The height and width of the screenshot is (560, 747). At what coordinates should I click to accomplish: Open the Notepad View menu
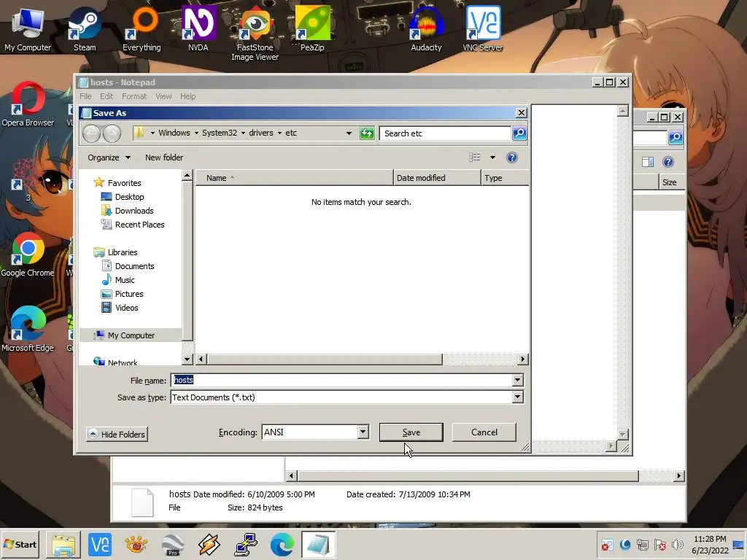click(163, 96)
